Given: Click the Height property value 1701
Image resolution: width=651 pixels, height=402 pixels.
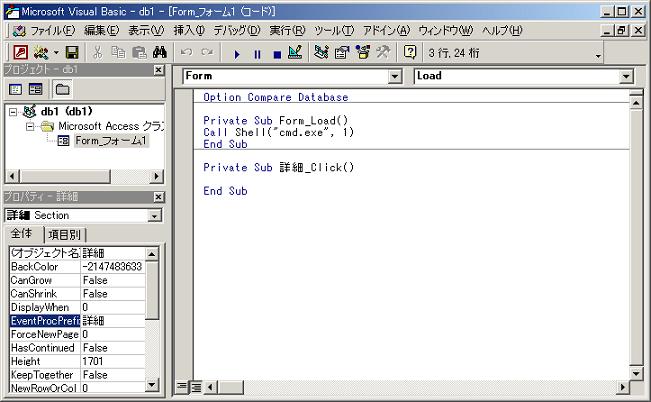Looking at the screenshot, I should tap(113, 361).
